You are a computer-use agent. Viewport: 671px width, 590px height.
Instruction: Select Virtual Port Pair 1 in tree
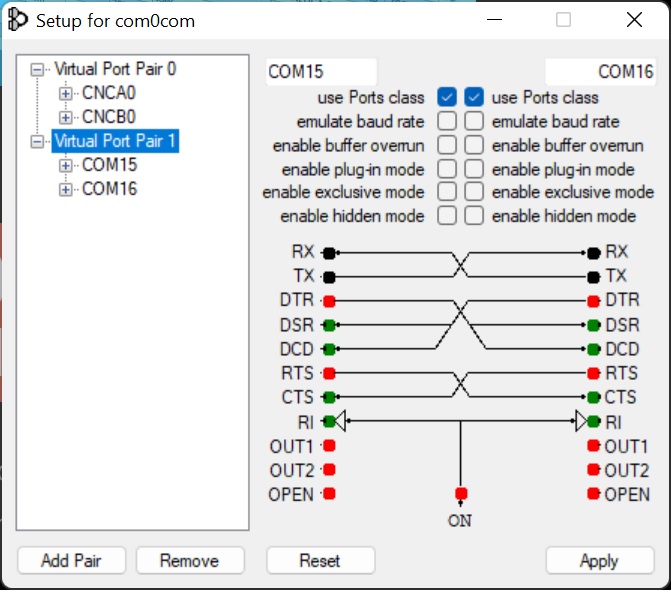click(116, 141)
